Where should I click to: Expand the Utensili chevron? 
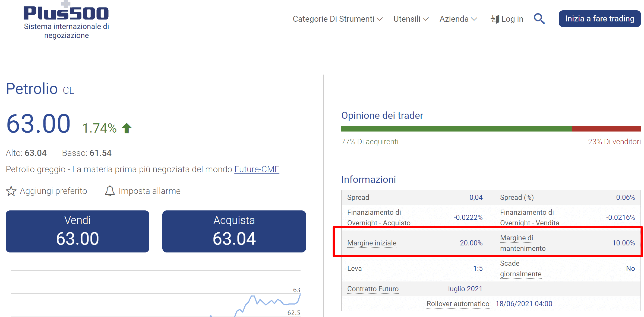point(426,19)
